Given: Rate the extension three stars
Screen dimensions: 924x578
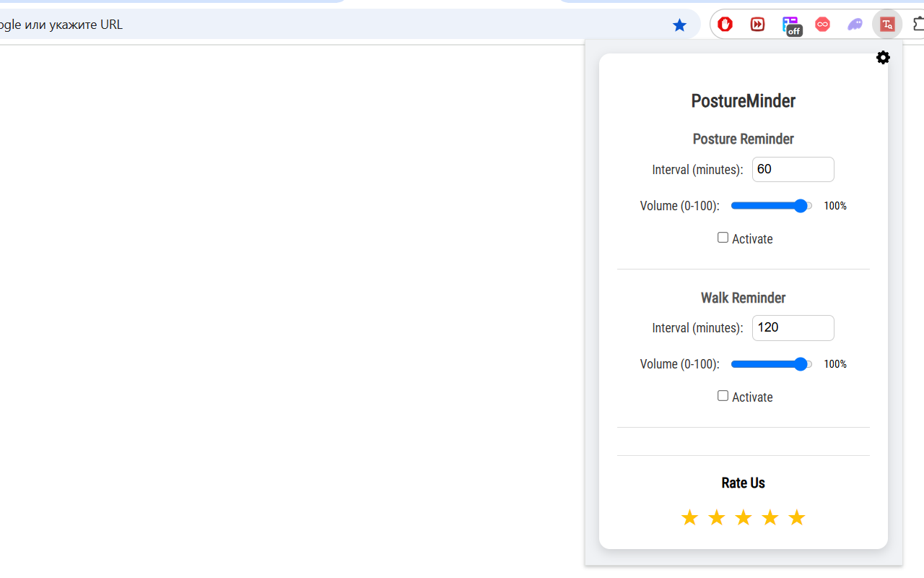Looking at the screenshot, I should [x=743, y=517].
